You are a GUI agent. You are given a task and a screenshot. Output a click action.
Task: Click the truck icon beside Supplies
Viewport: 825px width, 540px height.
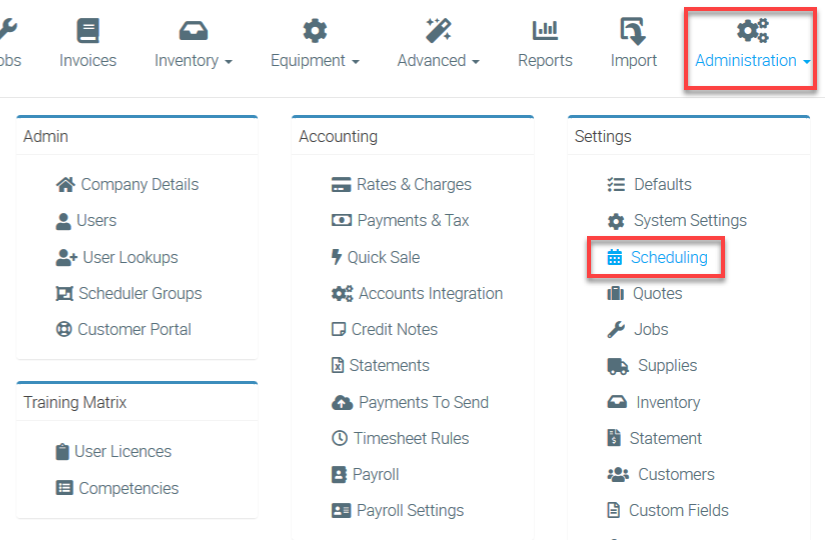pos(617,366)
